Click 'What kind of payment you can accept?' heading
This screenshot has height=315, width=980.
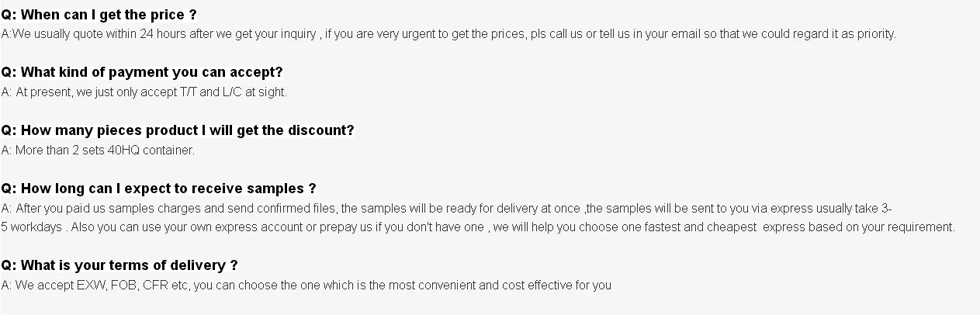(142, 72)
